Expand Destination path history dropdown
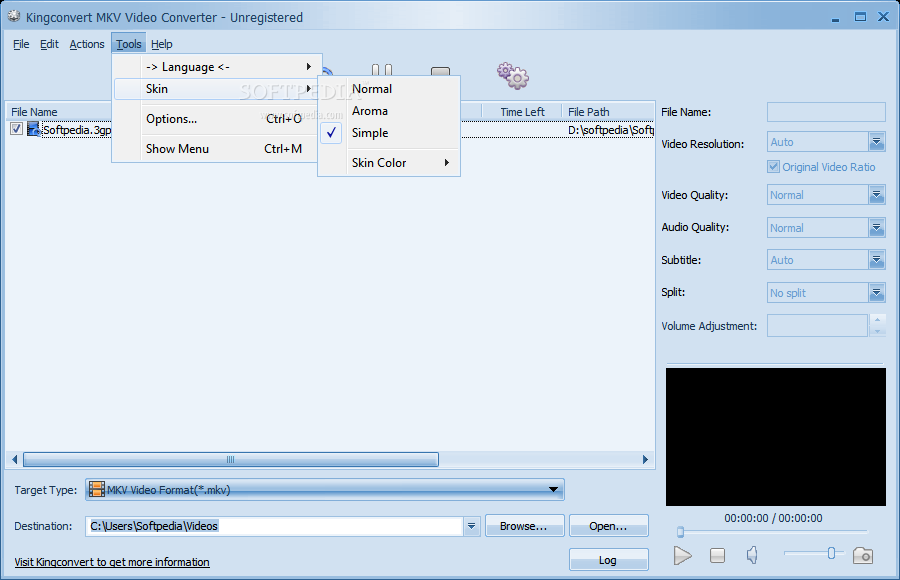 tap(471, 526)
